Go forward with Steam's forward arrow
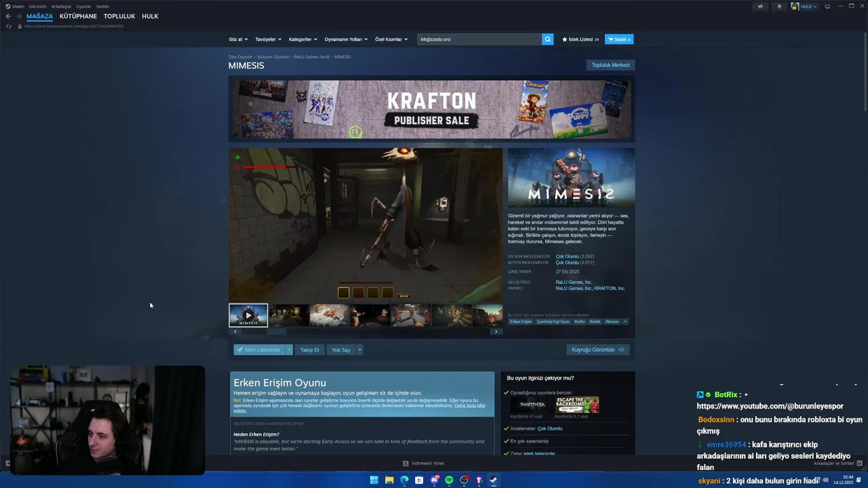Viewport: 868px width, 488px height. pyautogui.click(x=19, y=16)
